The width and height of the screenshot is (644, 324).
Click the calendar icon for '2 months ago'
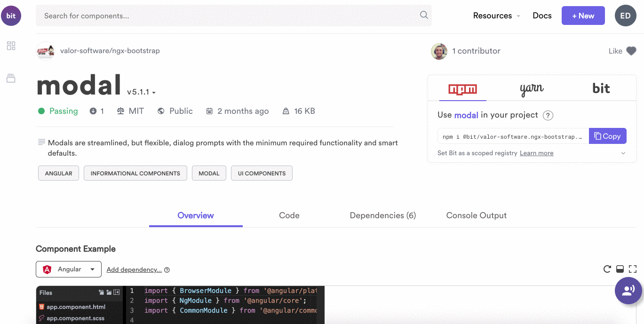[209, 111]
